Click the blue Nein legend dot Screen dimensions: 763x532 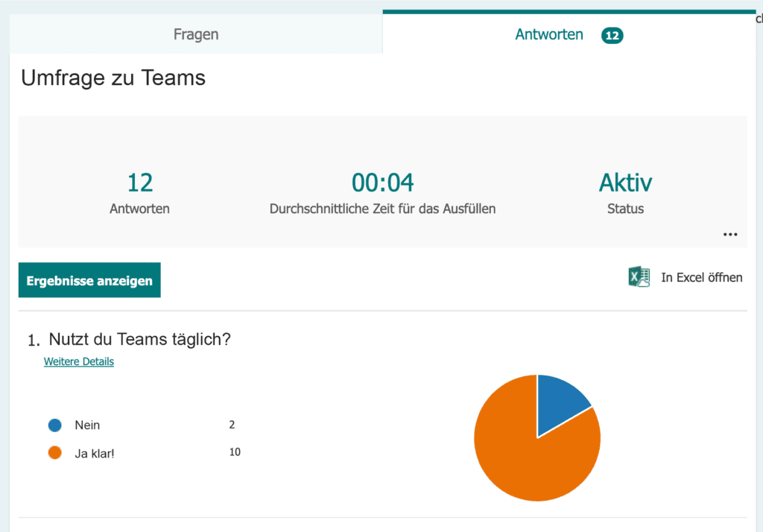click(55, 425)
